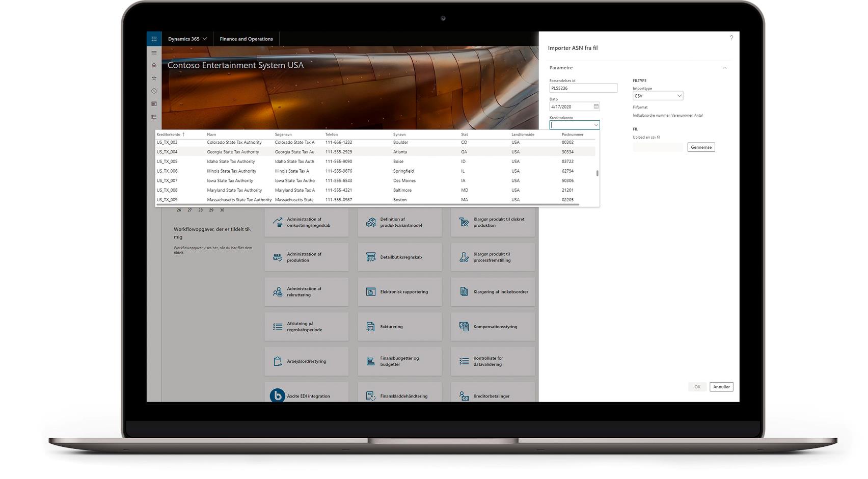Screen dimensions: 868x479
Task: Go to Home via sidebar icon
Action: [x=154, y=65]
